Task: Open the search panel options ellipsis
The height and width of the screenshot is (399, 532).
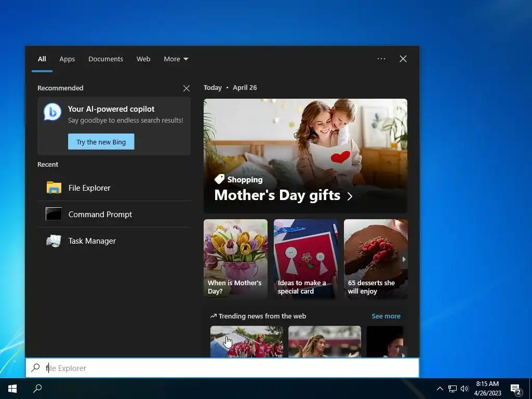Action: (381, 59)
